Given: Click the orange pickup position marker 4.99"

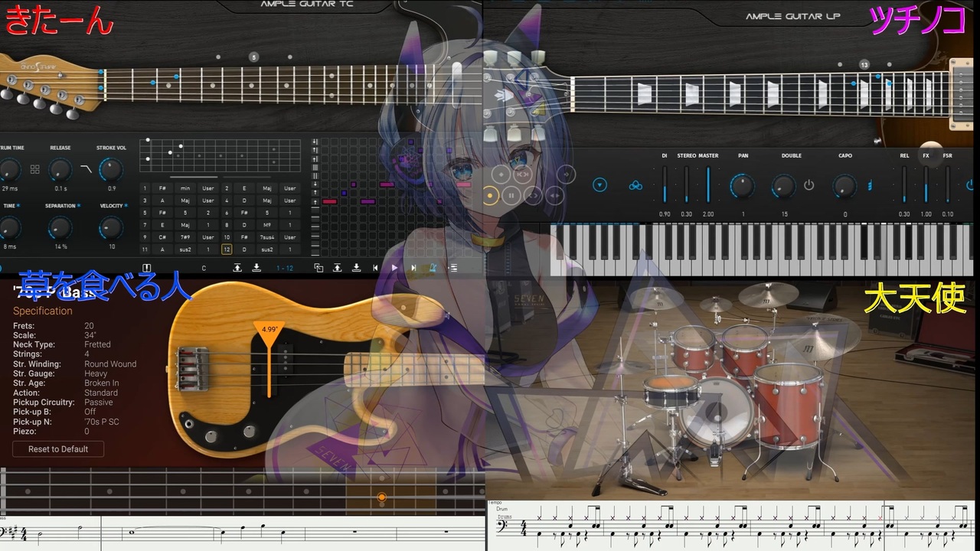Looking at the screenshot, I should tap(269, 331).
